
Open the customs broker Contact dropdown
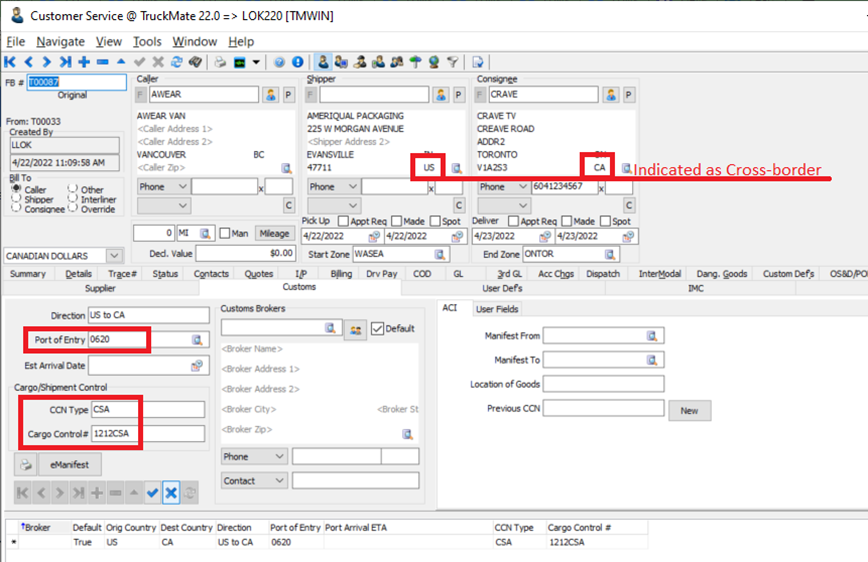tap(279, 481)
